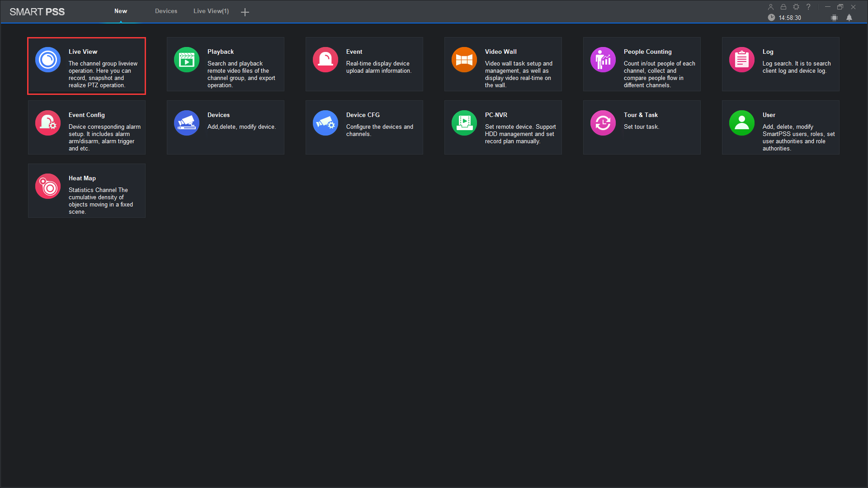Add a new tab with plus button
Screen dimensions: 868x488
245,12
